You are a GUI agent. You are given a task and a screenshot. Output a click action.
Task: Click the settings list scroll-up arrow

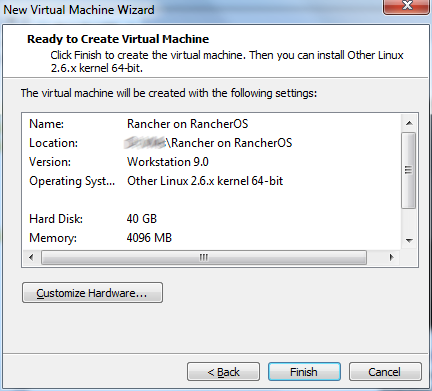409,123
